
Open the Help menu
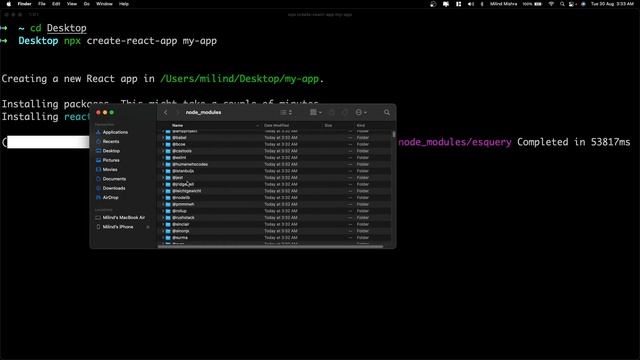tap(124, 4)
